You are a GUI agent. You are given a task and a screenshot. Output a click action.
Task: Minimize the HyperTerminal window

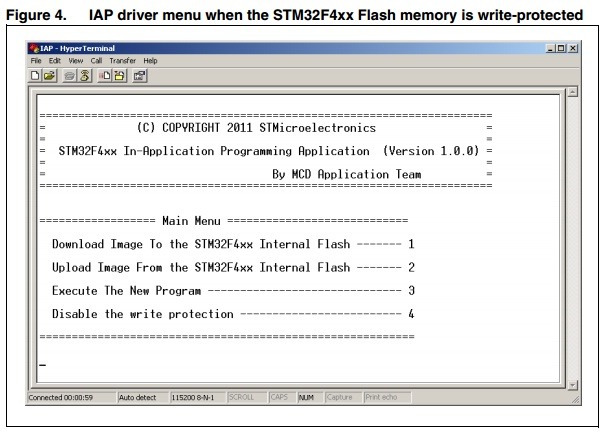[550, 48]
